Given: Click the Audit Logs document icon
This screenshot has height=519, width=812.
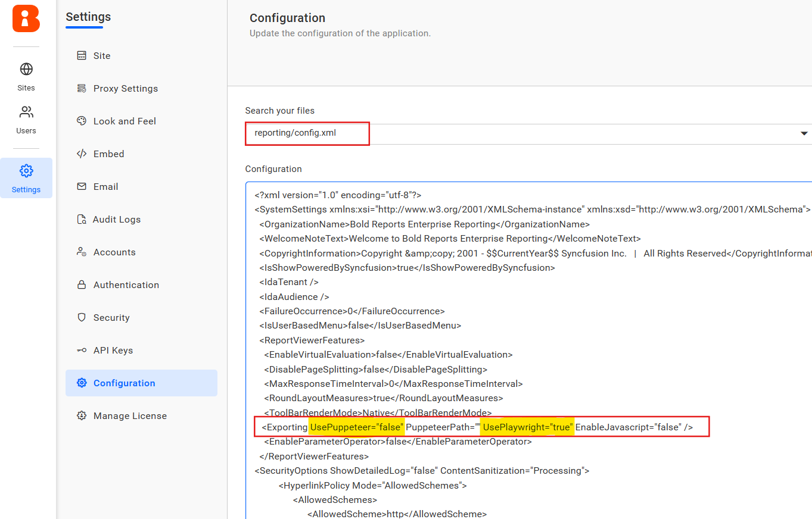Looking at the screenshot, I should click(x=82, y=219).
